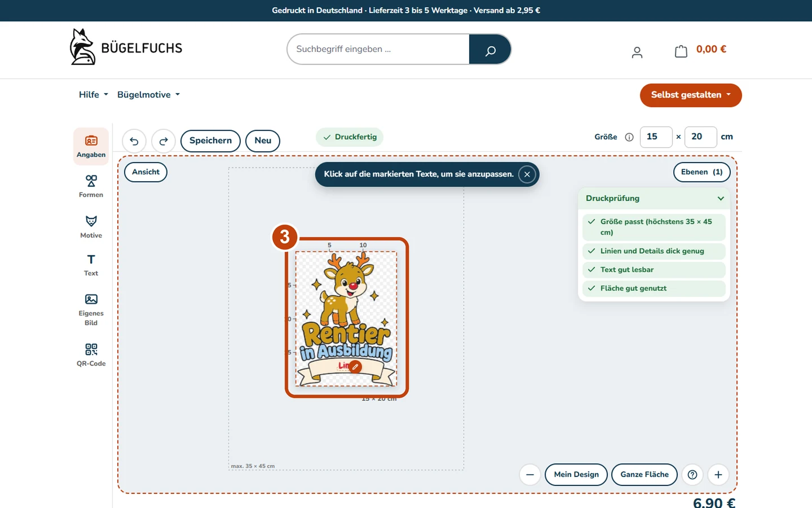Viewport: 812px width, 508px height.
Task: Click the search term input field
Action: [378, 49]
